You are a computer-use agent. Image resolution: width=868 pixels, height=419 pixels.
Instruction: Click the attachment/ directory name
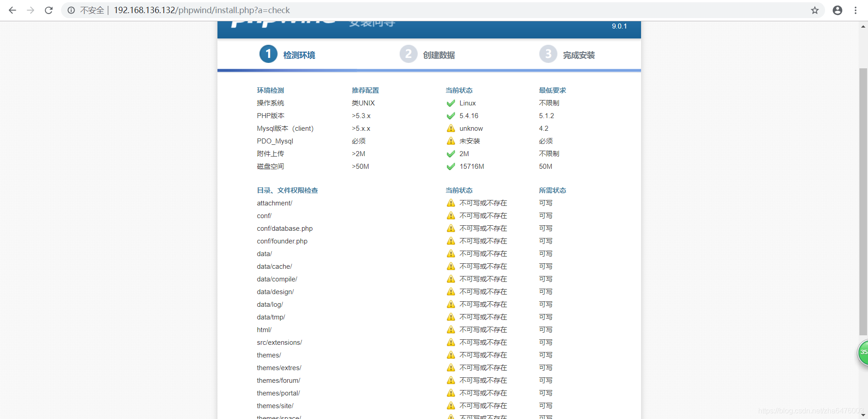point(274,203)
